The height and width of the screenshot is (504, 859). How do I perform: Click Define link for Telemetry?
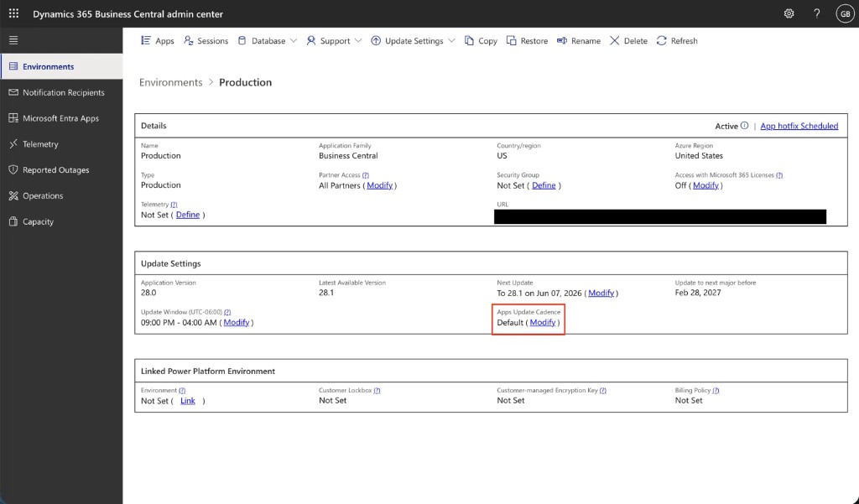click(188, 215)
